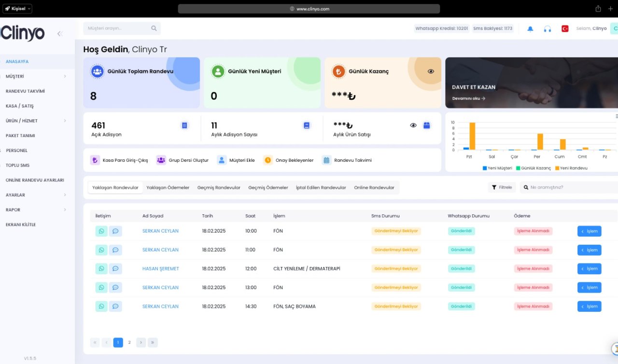This screenshot has height=364, width=618.
Task: Open the Devamını oku link
Action: coord(469,98)
